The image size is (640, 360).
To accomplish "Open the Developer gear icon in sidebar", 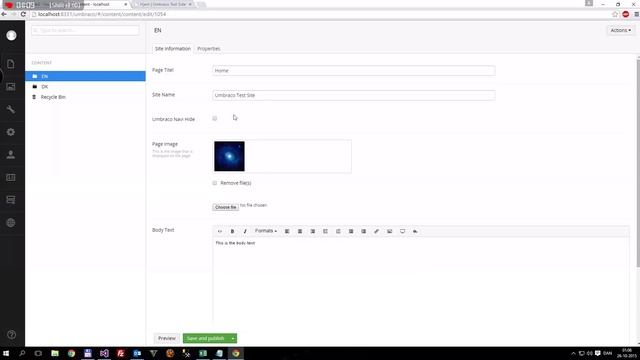I will click(x=11, y=132).
